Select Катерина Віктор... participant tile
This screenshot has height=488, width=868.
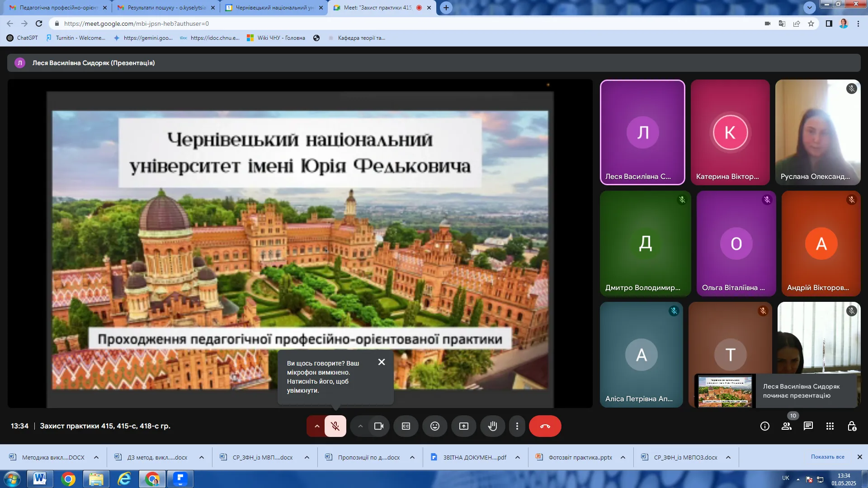tap(730, 132)
